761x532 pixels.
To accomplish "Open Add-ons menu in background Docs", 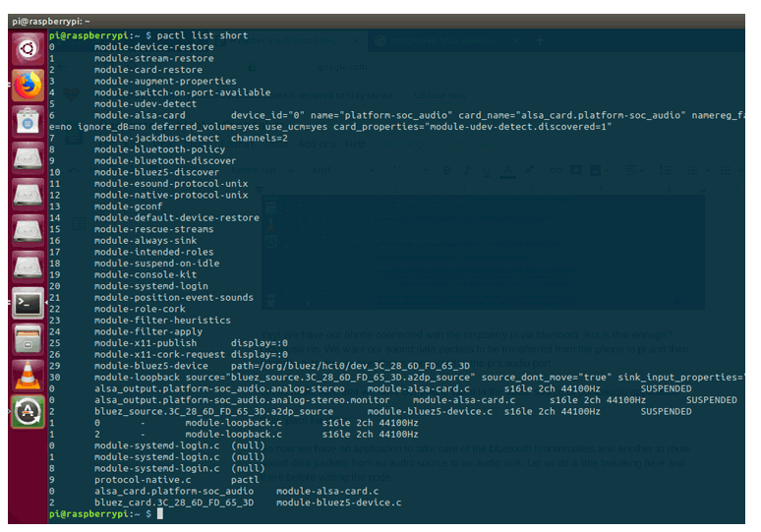I will 317,145.
